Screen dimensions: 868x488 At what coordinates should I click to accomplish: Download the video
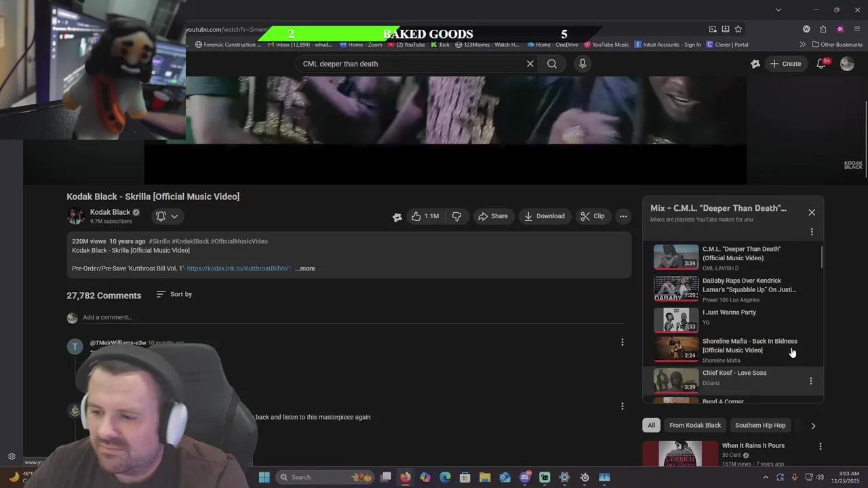[x=545, y=216]
